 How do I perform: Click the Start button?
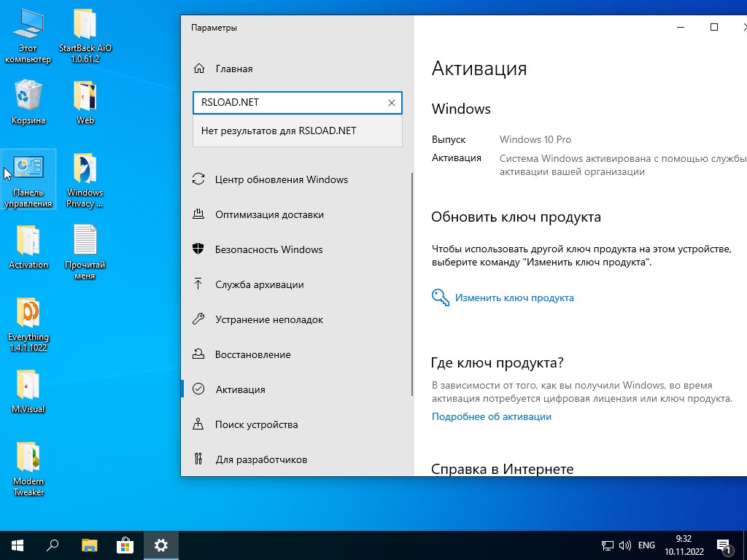[x=16, y=545]
